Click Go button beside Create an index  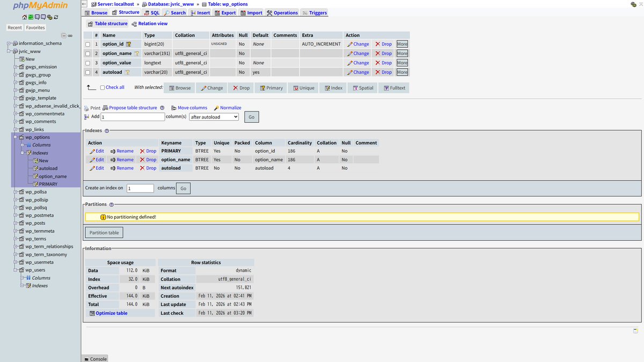coord(184,188)
